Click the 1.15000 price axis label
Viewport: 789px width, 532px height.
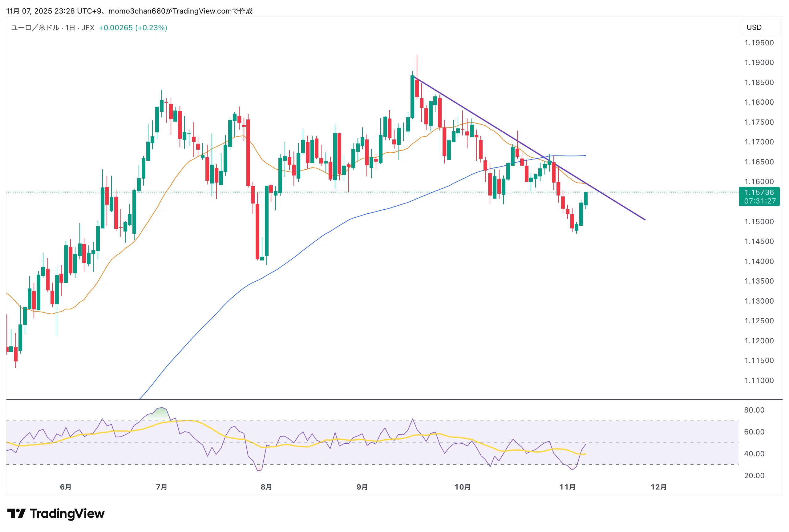pyautogui.click(x=759, y=222)
